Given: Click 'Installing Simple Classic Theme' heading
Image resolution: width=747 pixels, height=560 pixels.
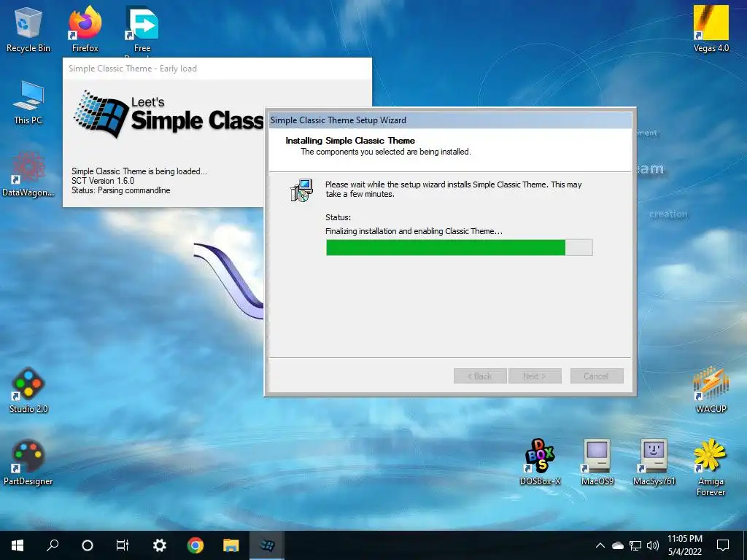Looking at the screenshot, I should point(350,141).
